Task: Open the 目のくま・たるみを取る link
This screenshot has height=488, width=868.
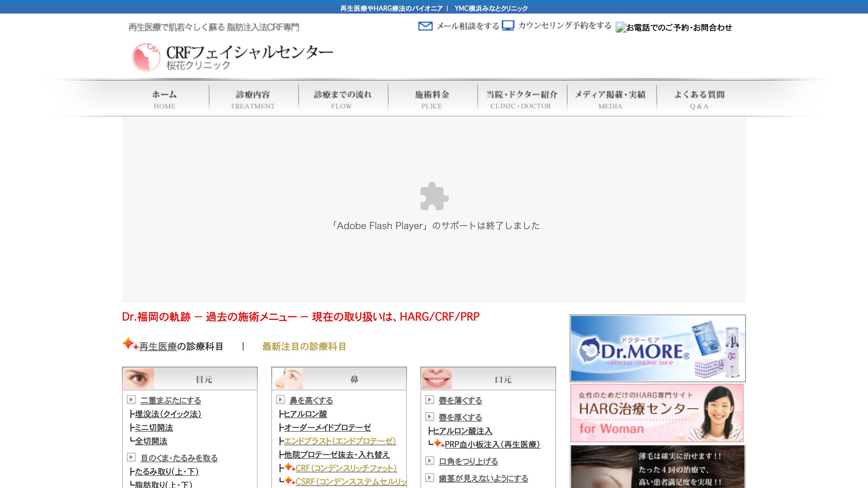Action: click(179, 458)
